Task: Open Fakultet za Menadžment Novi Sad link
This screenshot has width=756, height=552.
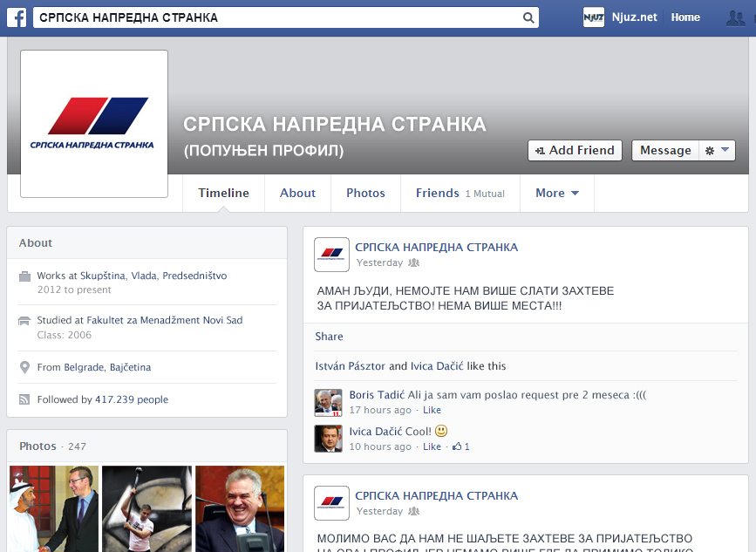Action: 165,320
